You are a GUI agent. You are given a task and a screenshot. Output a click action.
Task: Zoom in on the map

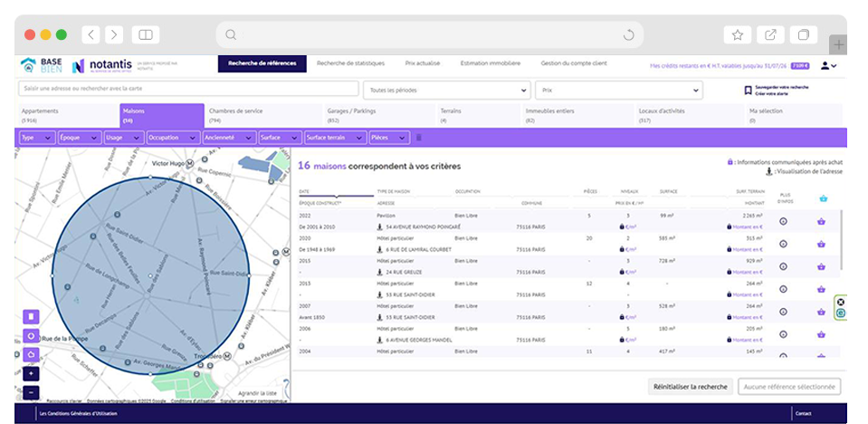click(x=32, y=373)
